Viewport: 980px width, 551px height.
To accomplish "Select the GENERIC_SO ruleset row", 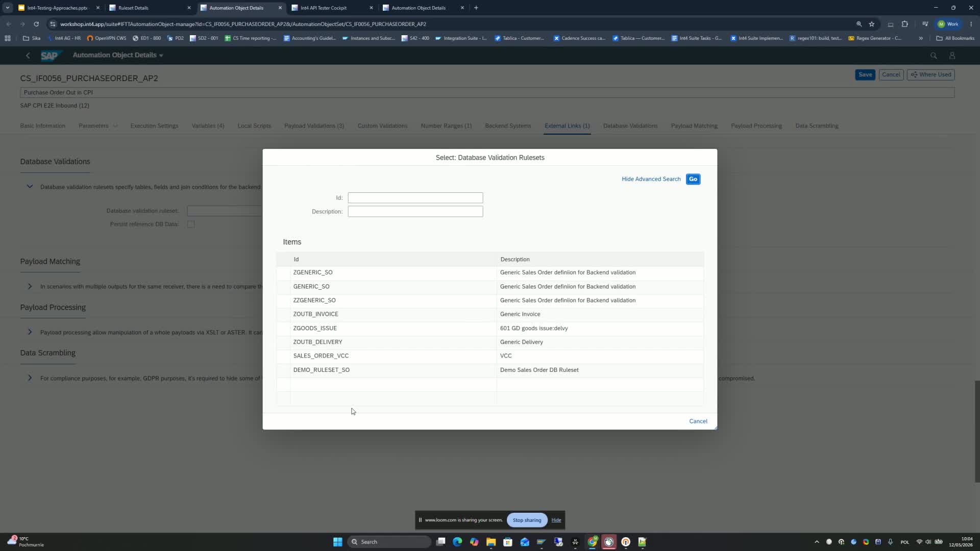I will pos(490,286).
